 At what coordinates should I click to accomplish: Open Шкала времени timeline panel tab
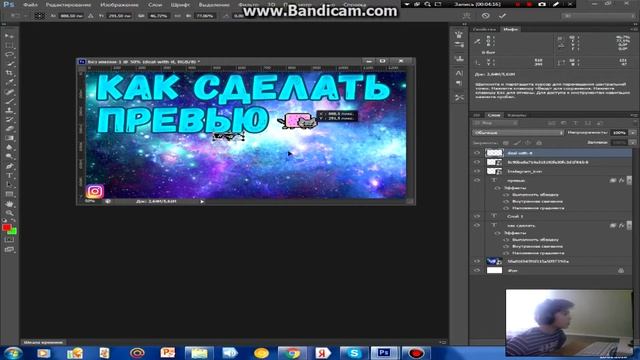click(43, 342)
